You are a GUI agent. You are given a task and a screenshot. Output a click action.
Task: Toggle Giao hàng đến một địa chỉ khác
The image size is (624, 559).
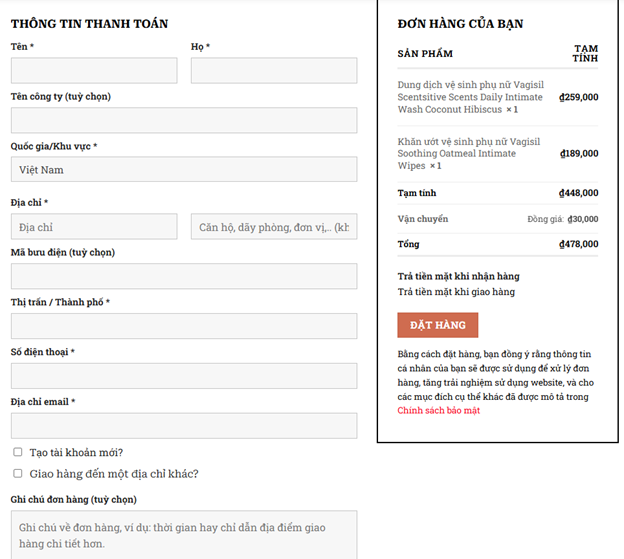click(x=18, y=473)
